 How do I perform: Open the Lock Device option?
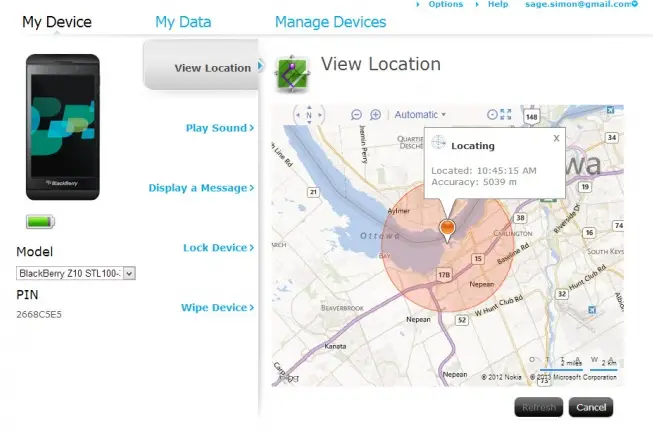click(218, 248)
